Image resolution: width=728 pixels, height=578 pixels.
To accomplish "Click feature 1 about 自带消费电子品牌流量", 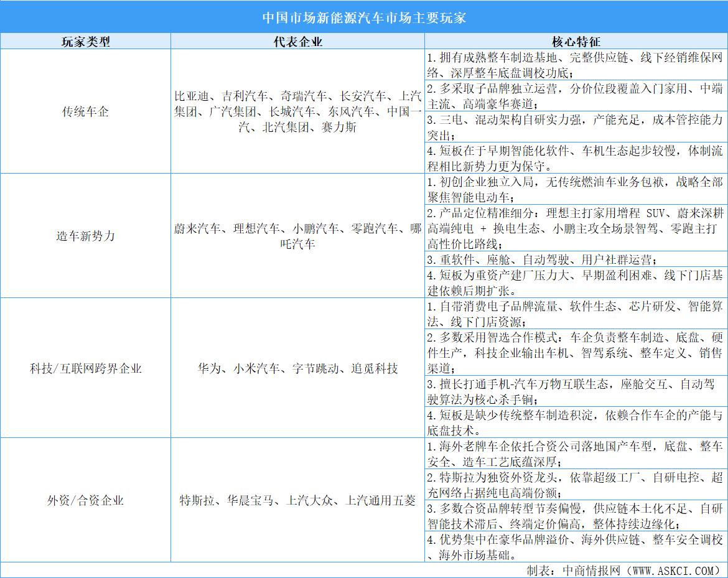I will (576, 314).
